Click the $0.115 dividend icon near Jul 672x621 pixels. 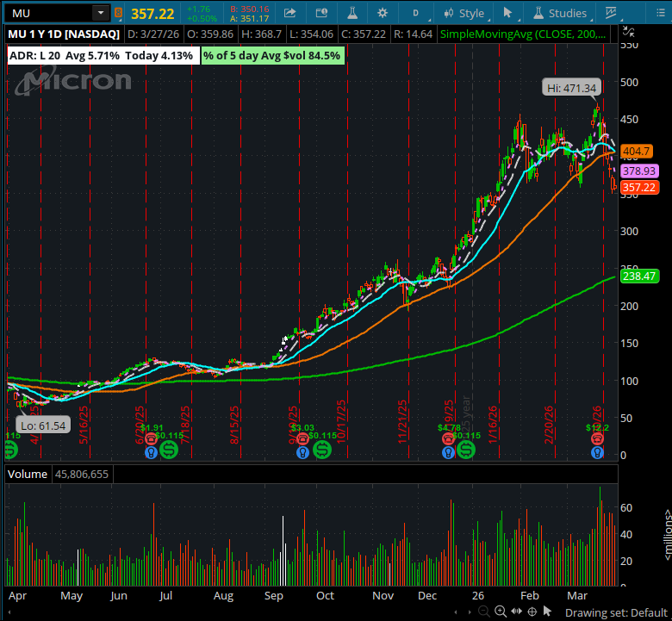coord(169,450)
